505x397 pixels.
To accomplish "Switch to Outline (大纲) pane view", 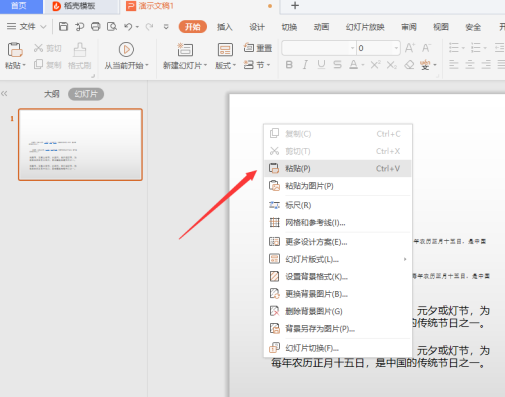I will [x=52, y=94].
